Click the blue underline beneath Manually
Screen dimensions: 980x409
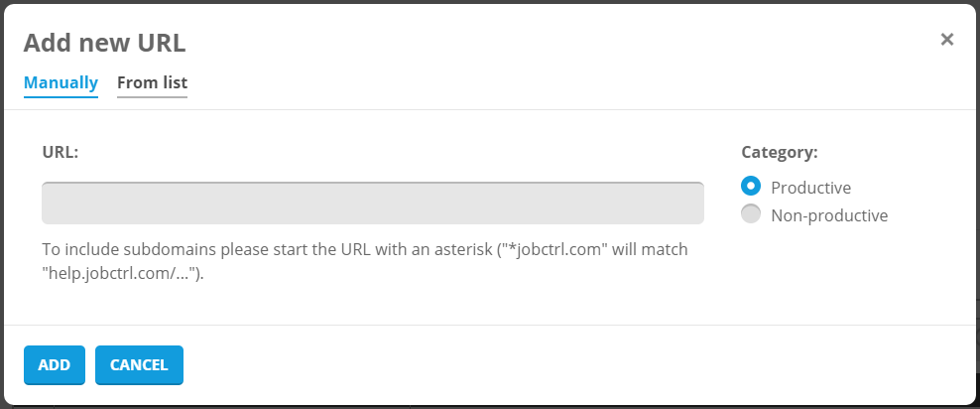(61, 97)
